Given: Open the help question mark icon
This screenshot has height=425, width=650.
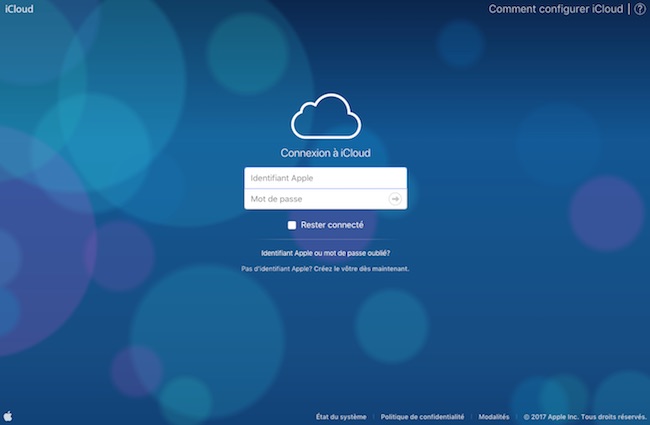Looking at the screenshot, I should [x=640, y=9].
